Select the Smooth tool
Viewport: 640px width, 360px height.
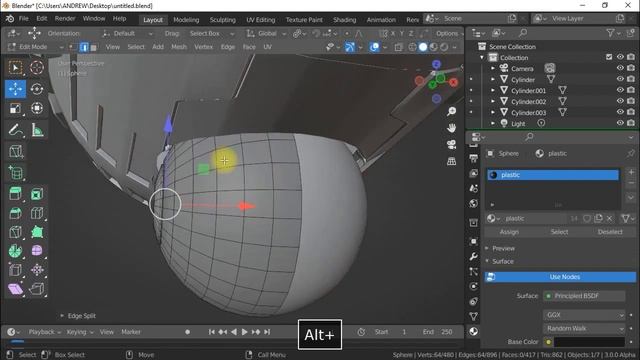(37, 250)
